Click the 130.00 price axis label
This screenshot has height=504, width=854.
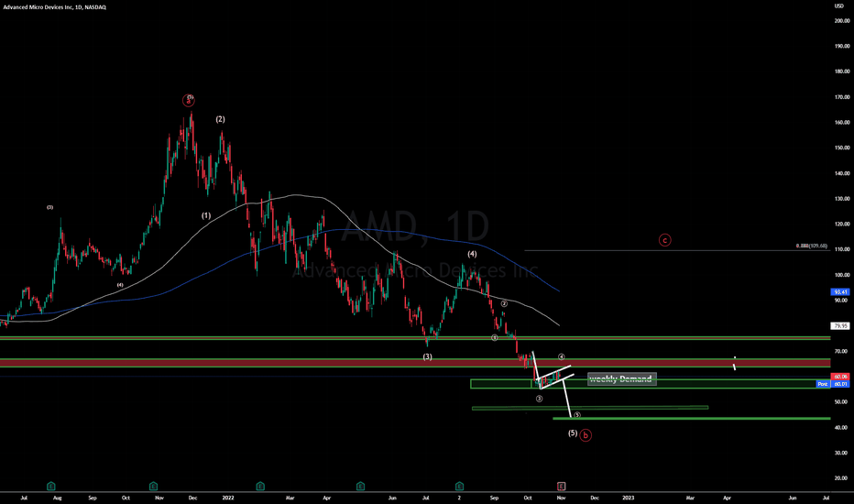(842, 198)
